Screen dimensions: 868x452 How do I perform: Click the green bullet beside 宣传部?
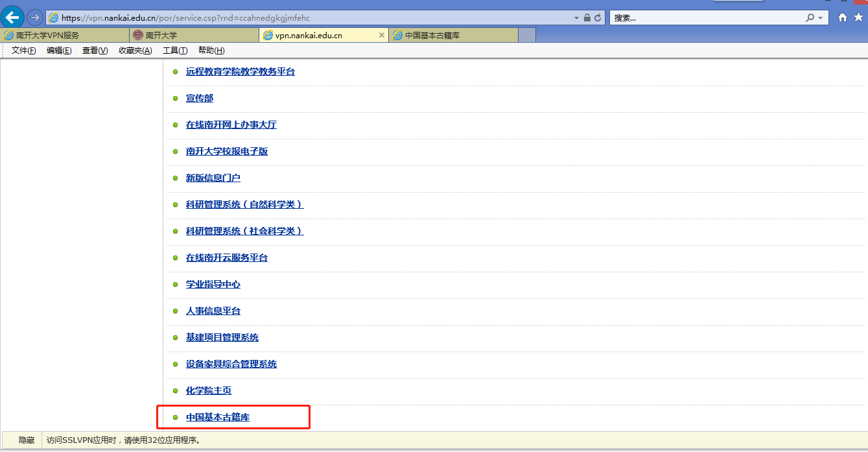point(175,98)
